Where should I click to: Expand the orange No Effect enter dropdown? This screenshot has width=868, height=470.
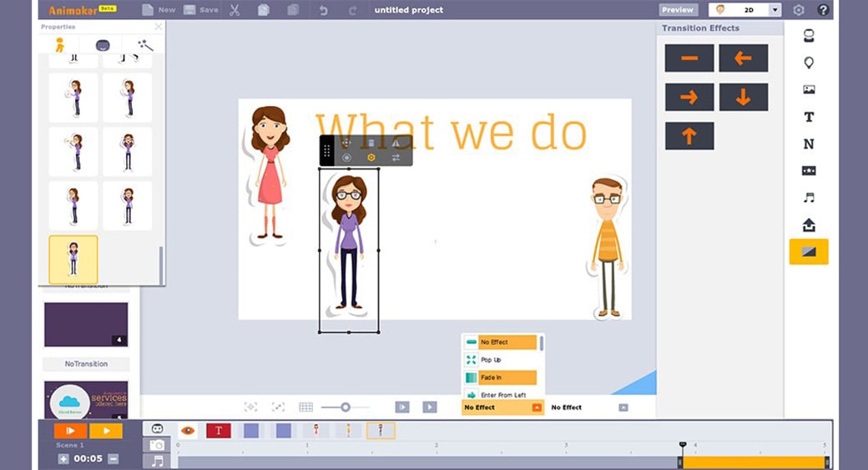537,407
